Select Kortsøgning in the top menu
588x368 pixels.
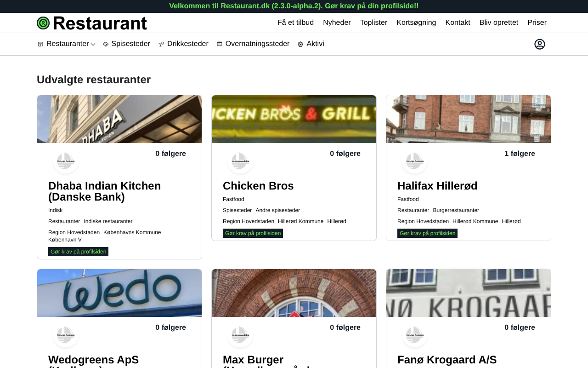(x=416, y=23)
